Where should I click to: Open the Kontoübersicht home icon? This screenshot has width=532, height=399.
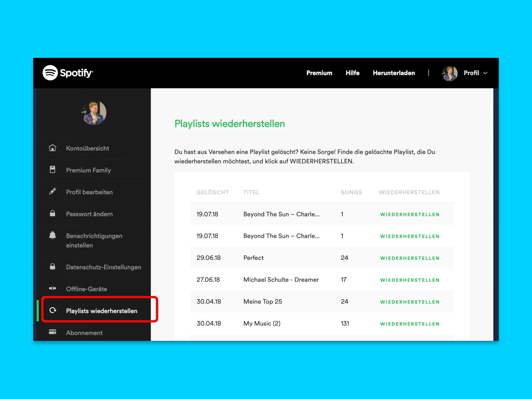[x=53, y=148]
